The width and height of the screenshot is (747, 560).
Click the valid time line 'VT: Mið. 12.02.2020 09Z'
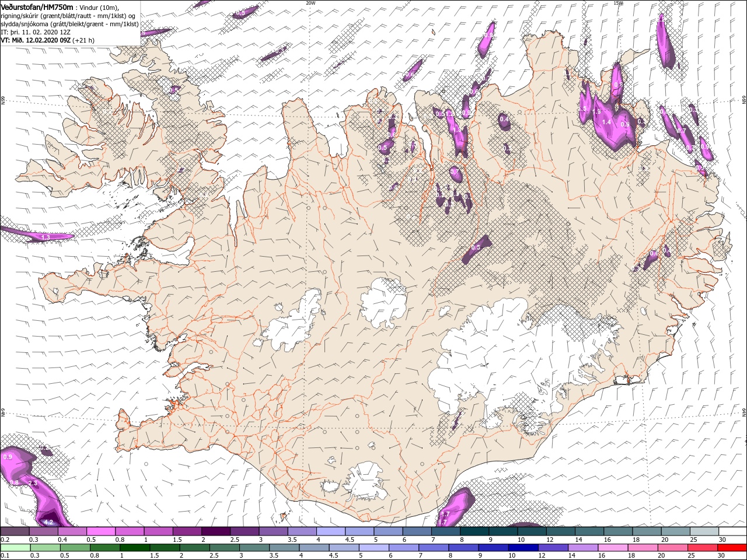36,41
